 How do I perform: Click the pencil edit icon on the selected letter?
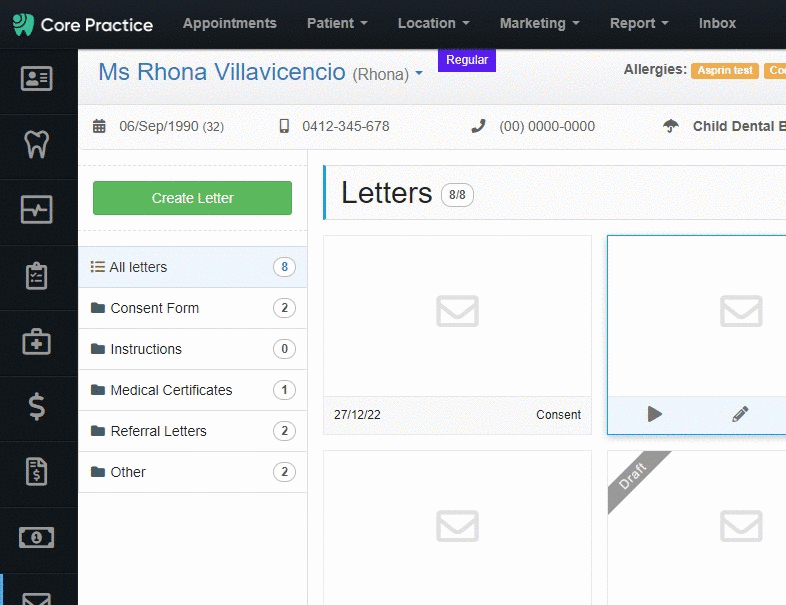[x=740, y=414]
